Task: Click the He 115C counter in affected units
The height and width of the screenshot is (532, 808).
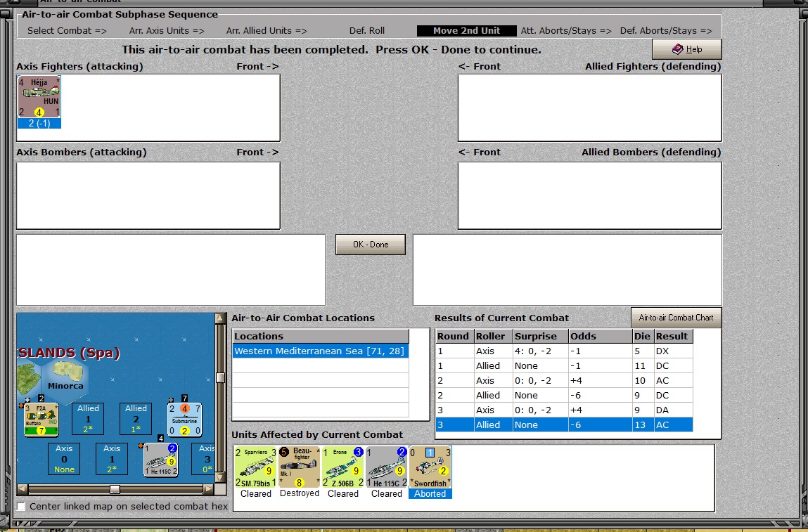Action: coord(387,467)
